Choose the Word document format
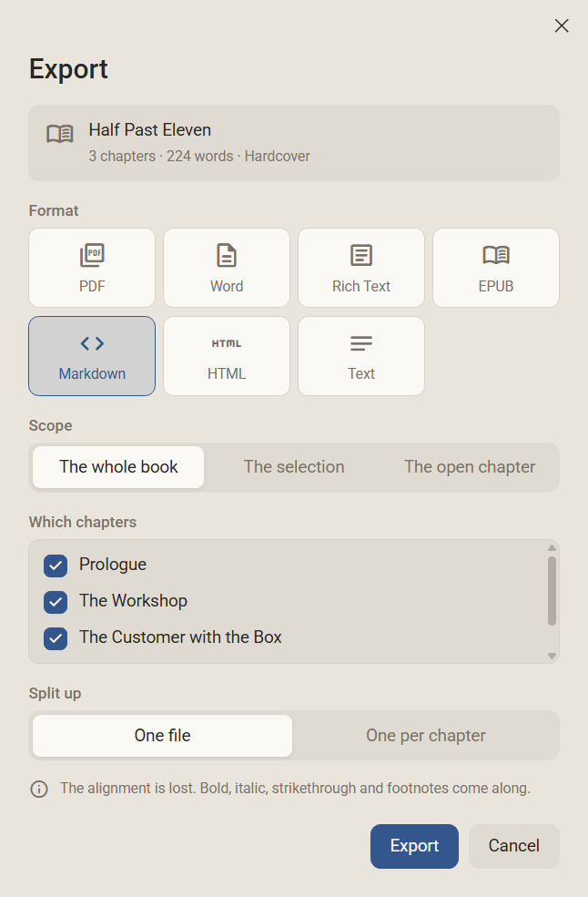The height and width of the screenshot is (897, 588). [x=227, y=268]
